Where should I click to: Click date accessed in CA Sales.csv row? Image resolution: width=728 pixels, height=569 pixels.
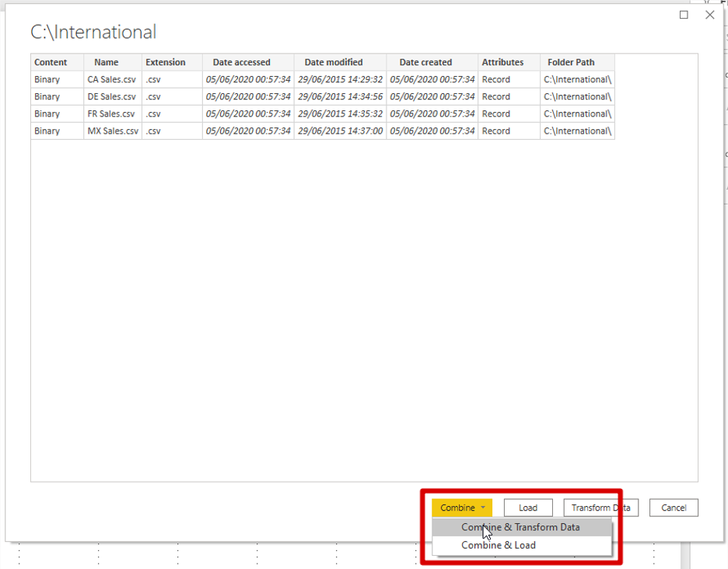[x=248, y=79]
